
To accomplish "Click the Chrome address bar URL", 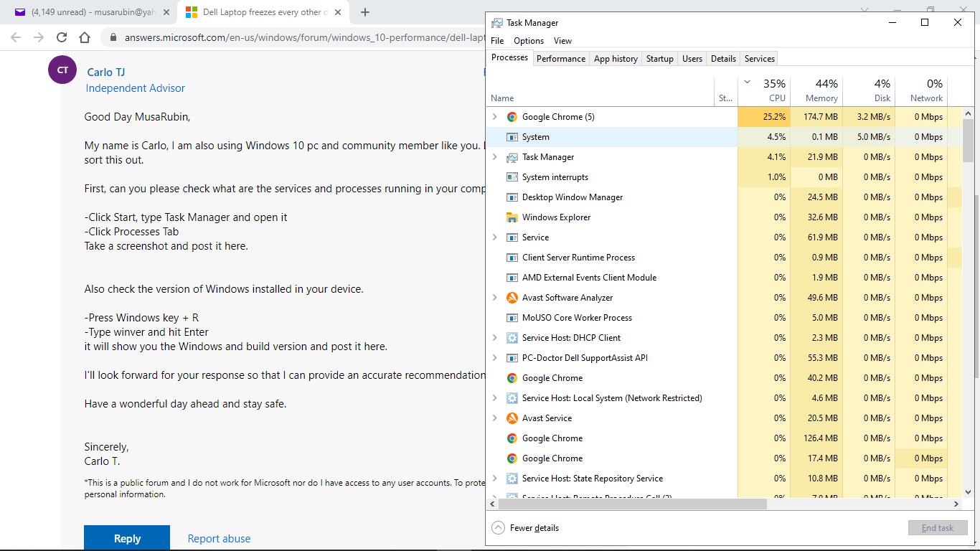I will [x=305, y=37].
